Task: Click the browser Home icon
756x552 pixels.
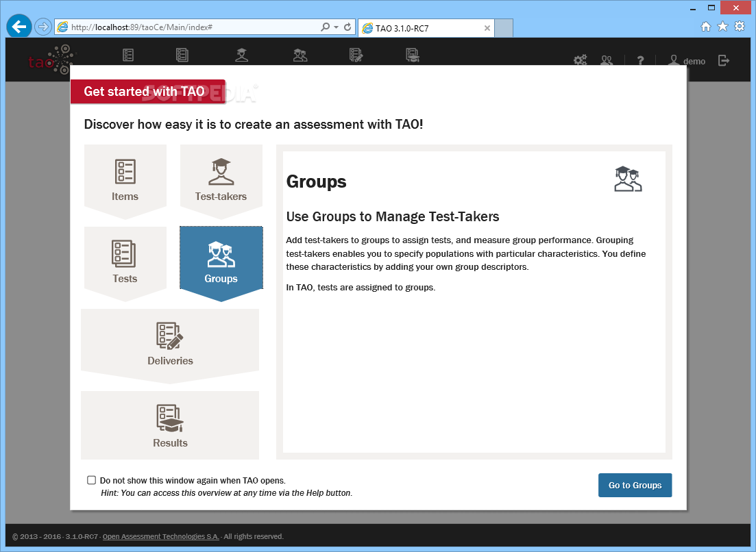Action: coord(705,27)
